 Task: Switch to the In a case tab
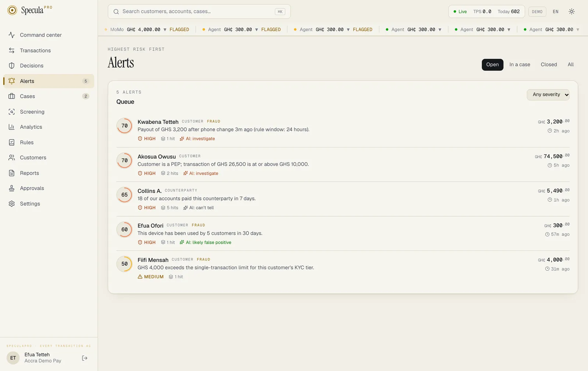[520, 65]
